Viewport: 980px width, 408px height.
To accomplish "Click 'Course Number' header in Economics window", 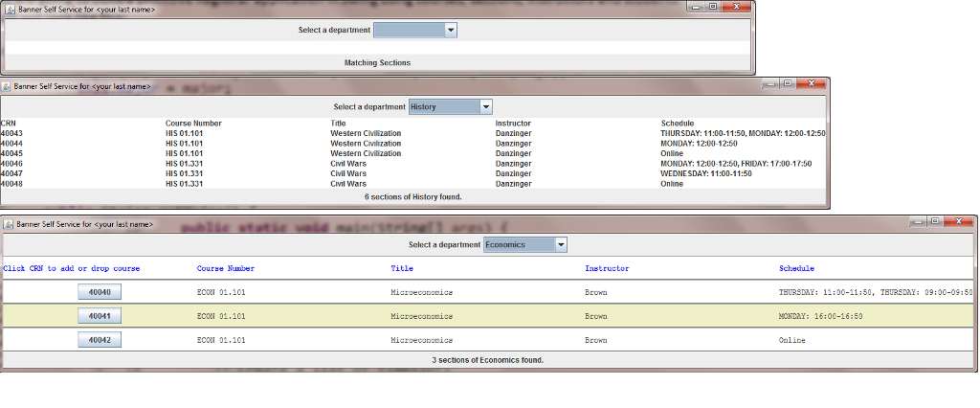I will (x=226, y=268).
